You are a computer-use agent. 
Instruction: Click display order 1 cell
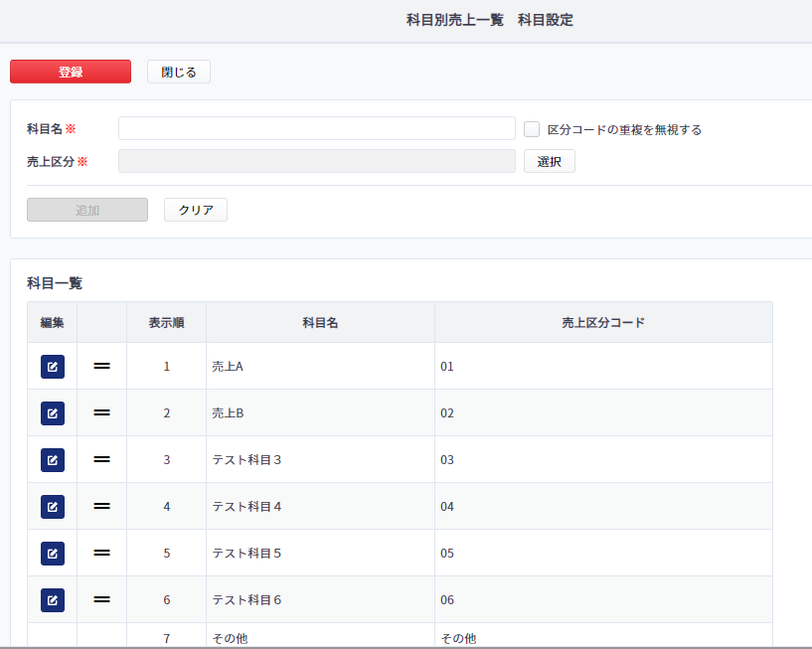[x=166, y=366]
